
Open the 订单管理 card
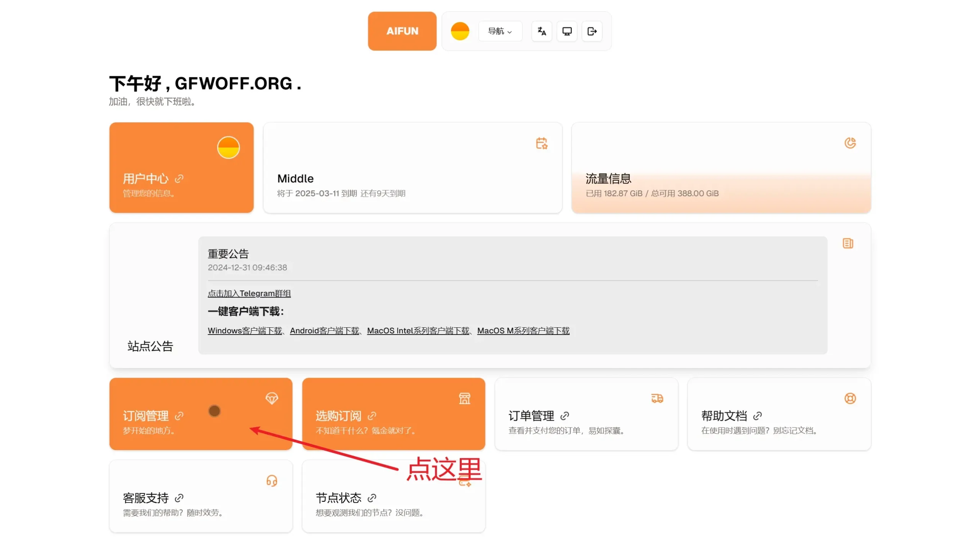586,414
